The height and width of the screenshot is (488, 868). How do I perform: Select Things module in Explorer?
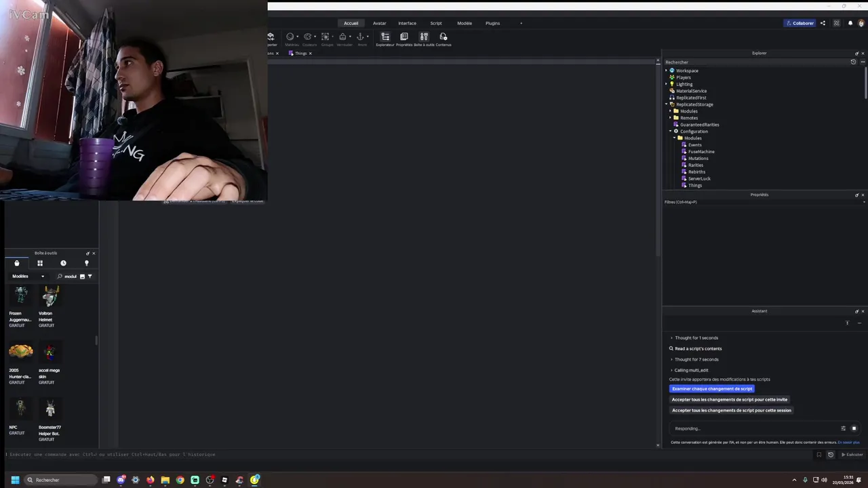695,186
